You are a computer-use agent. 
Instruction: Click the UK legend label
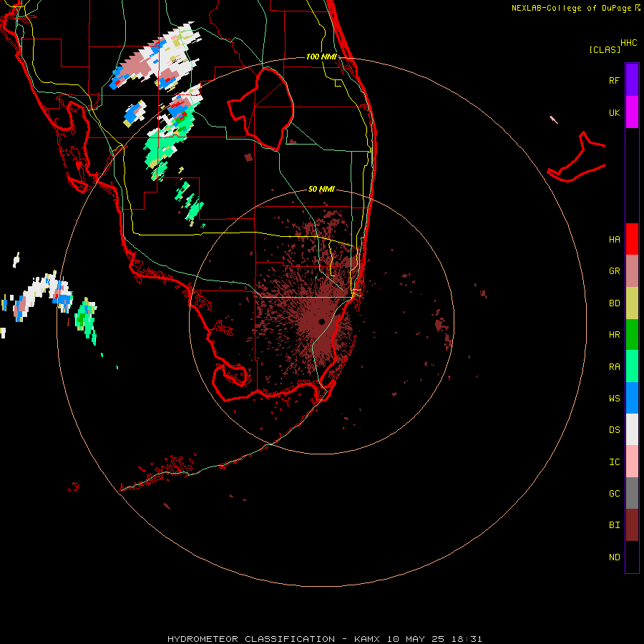pyautogui.click(x=614, y=112)
